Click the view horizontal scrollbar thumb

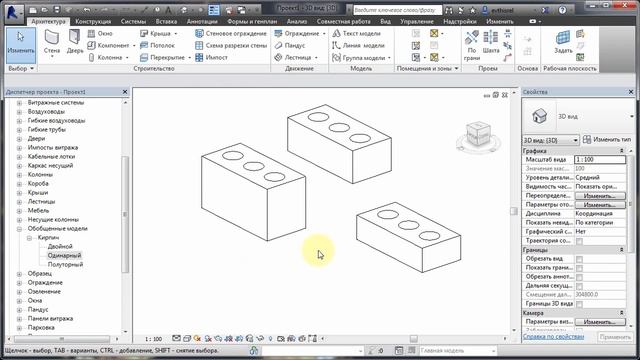413,339
